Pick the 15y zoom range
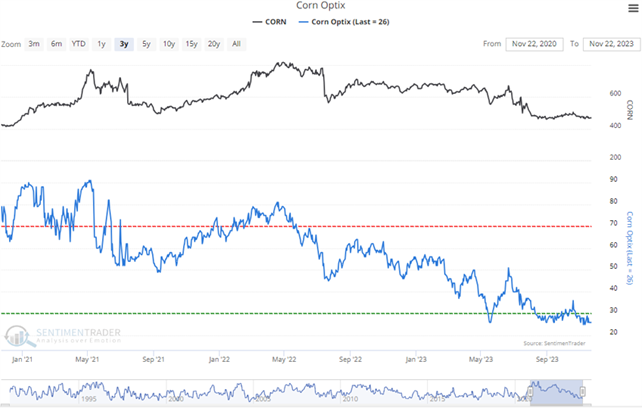The image size is (642, 408). [x=191, y=44]
